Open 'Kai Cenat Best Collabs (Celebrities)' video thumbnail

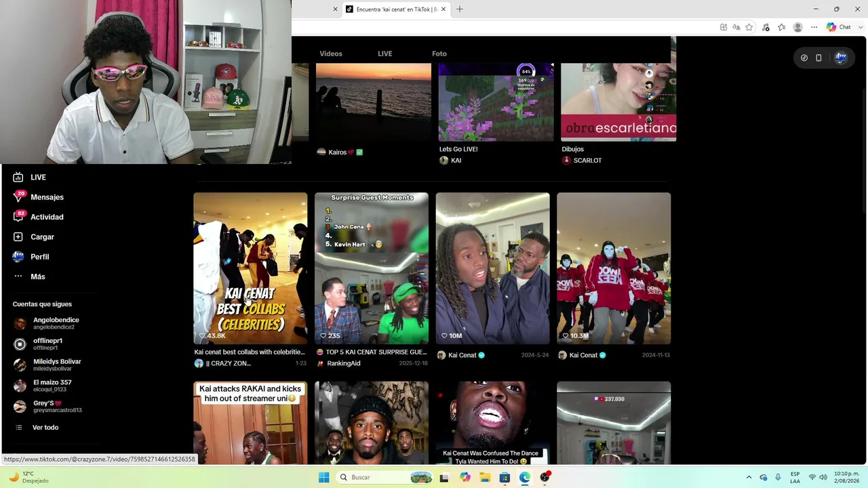(x=250, y=268)
